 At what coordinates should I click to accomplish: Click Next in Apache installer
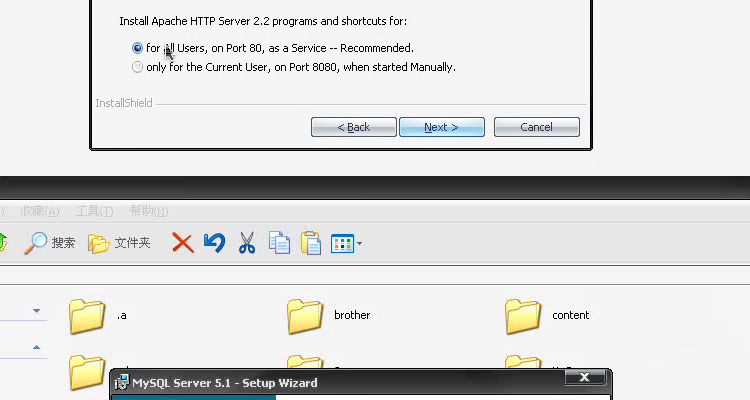pyautogui.click(x=441, y=127)
